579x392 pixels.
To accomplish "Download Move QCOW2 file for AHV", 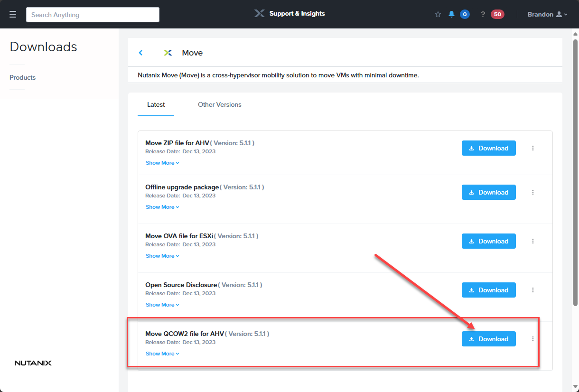I will [488, 339].
